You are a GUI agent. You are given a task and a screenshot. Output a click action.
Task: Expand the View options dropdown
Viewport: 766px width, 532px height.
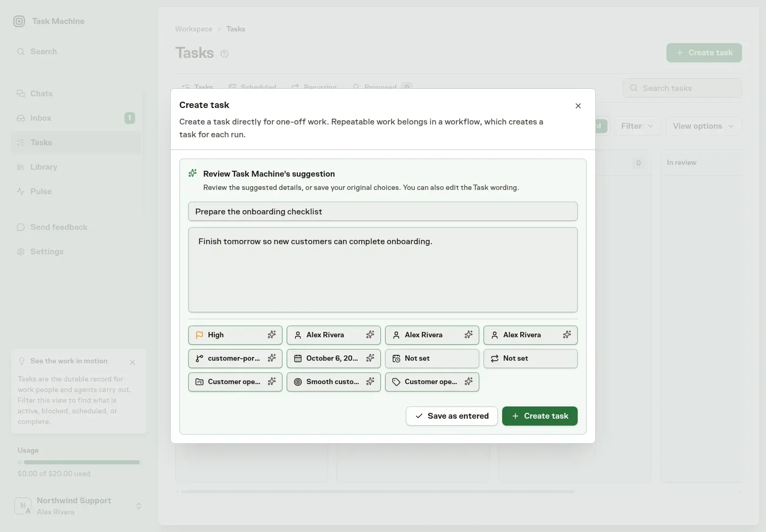[x=704, y=126]
